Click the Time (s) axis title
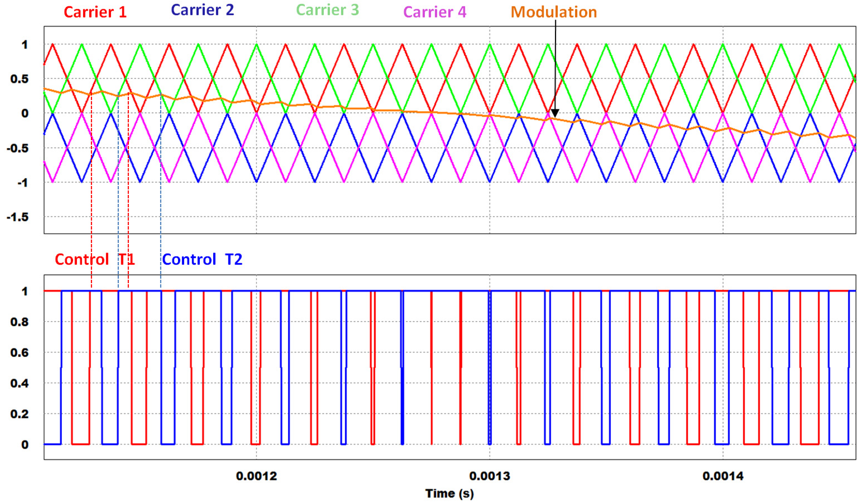 (x=449, y=494)
